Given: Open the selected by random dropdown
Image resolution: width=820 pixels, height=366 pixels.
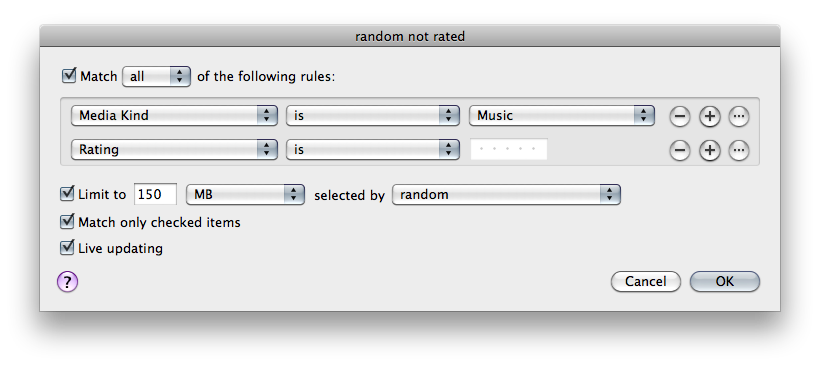Looking at the screenshot, I should (x=506, y=195).
